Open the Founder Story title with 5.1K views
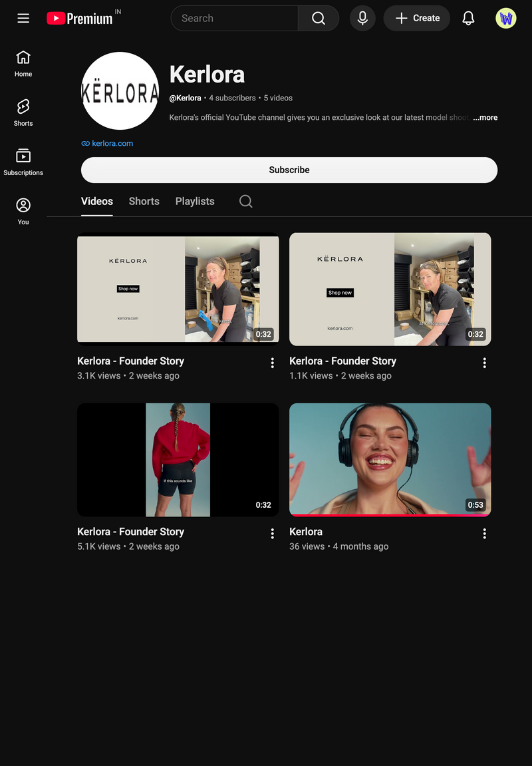The width and height of the screenshot is (532, 766). coord(131,532)
